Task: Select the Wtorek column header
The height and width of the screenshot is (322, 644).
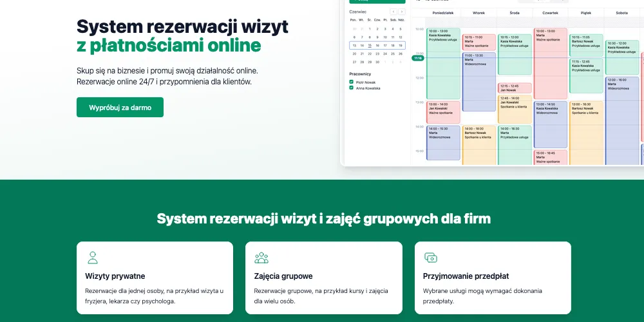Action: pyautogui.click(x=478, y=13)
